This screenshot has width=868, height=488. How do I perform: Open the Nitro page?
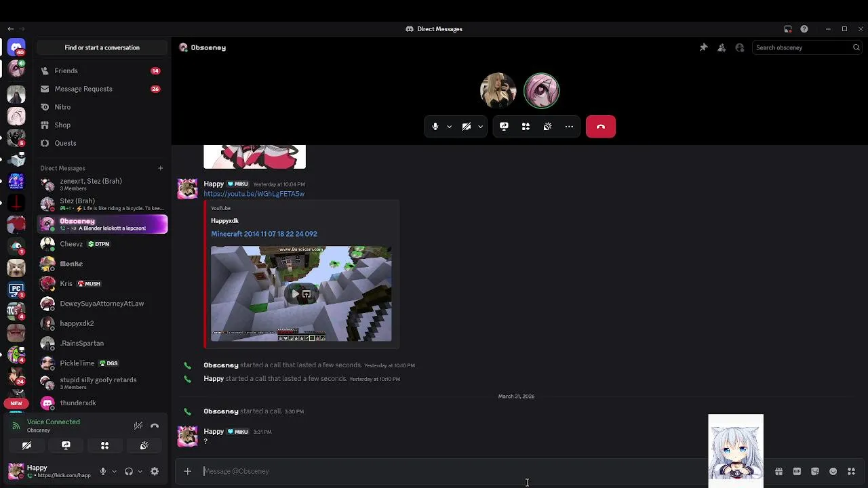[102, 107]
